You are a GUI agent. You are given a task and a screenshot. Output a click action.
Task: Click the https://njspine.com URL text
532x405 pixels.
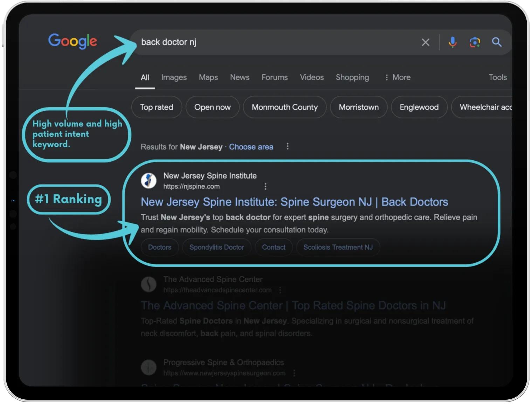(192, 187)
